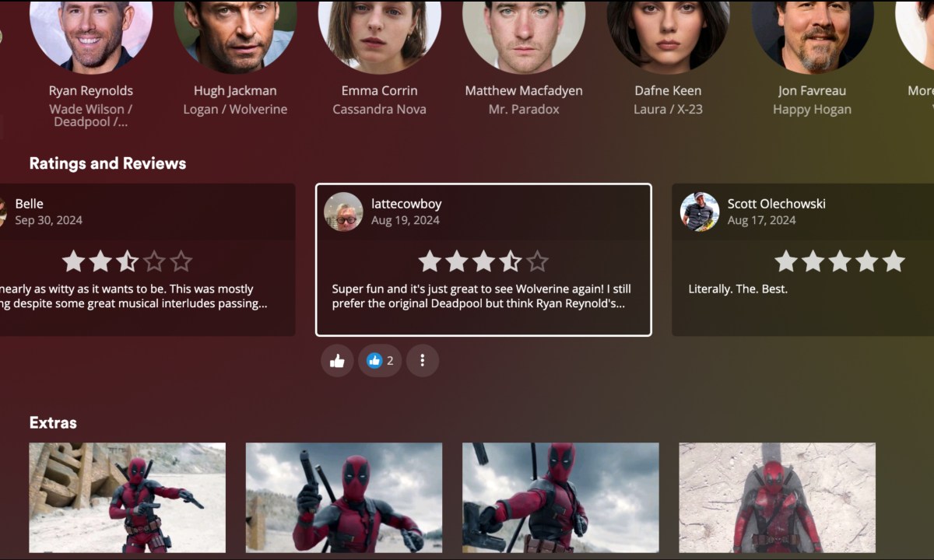
Task: Click the blue thumbs-up count showing 2
Action: point(380,361)
